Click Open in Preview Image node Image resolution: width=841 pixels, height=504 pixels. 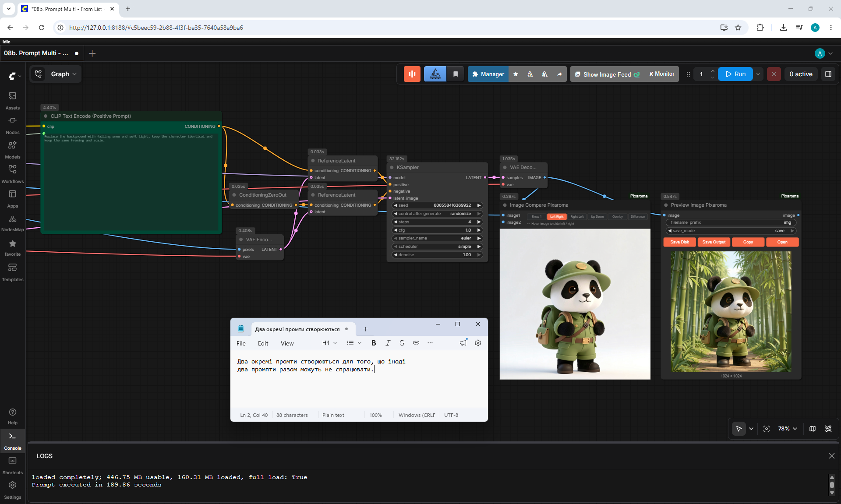coord(782,242)
